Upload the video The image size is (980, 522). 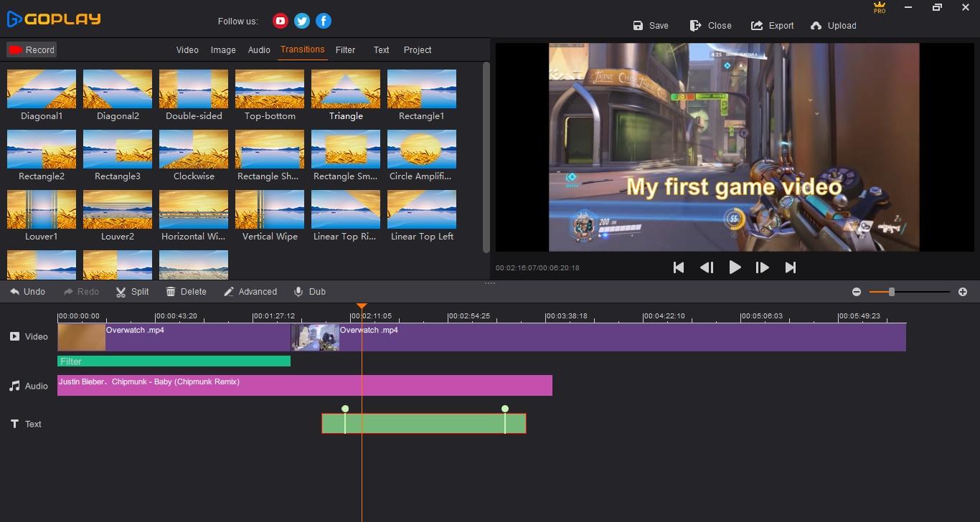[x=833, y=25]
